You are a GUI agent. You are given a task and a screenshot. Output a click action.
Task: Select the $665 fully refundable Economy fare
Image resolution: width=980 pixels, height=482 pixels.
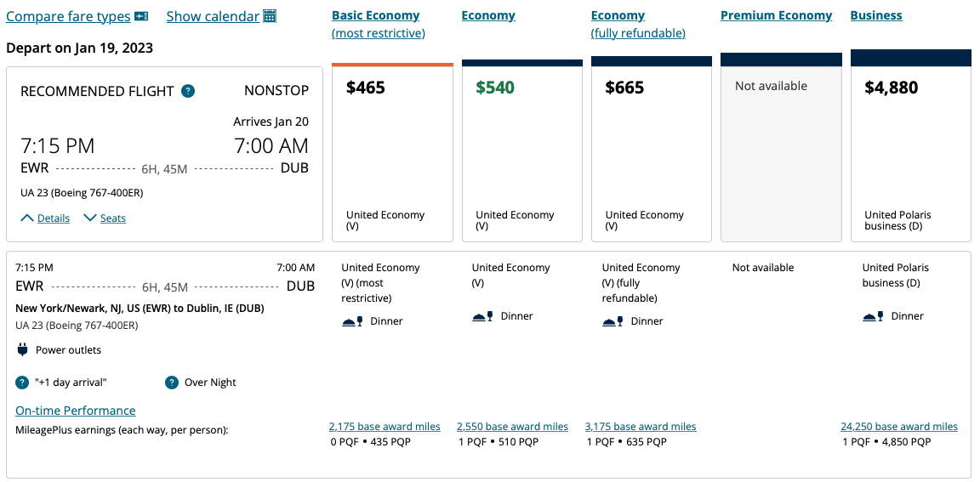(x=651, y=153)
